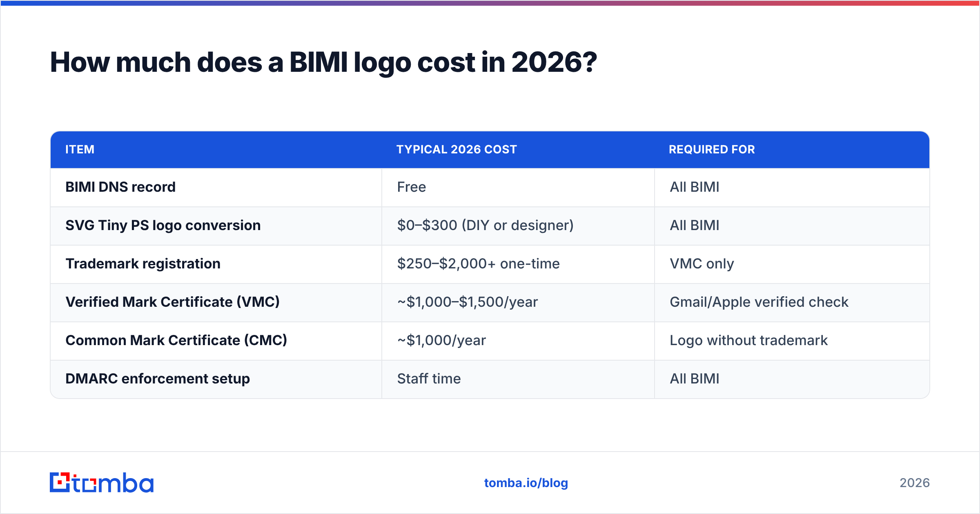Click the '2026' footer text
Viewport: 980px width, 514px height.
click(915, 483)
